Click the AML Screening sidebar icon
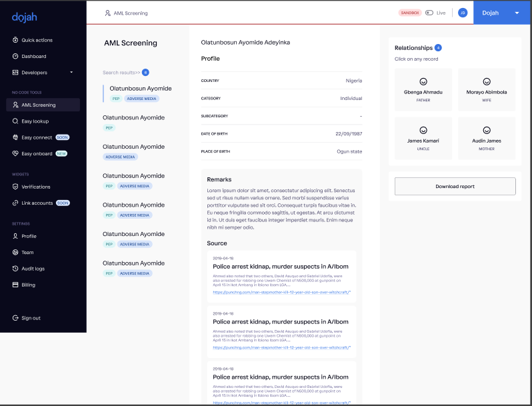 coord(15,105)
